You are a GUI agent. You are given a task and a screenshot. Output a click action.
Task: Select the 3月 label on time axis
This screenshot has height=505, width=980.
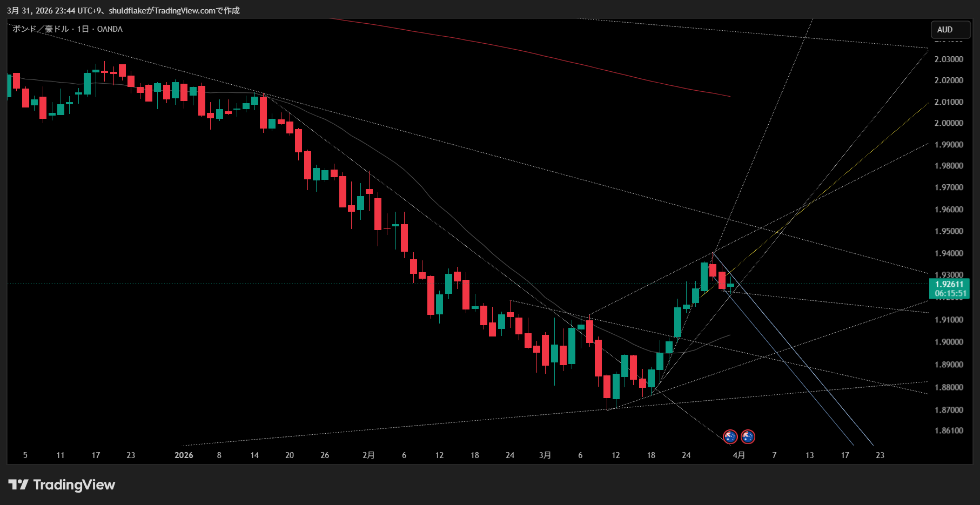[545, 455]
